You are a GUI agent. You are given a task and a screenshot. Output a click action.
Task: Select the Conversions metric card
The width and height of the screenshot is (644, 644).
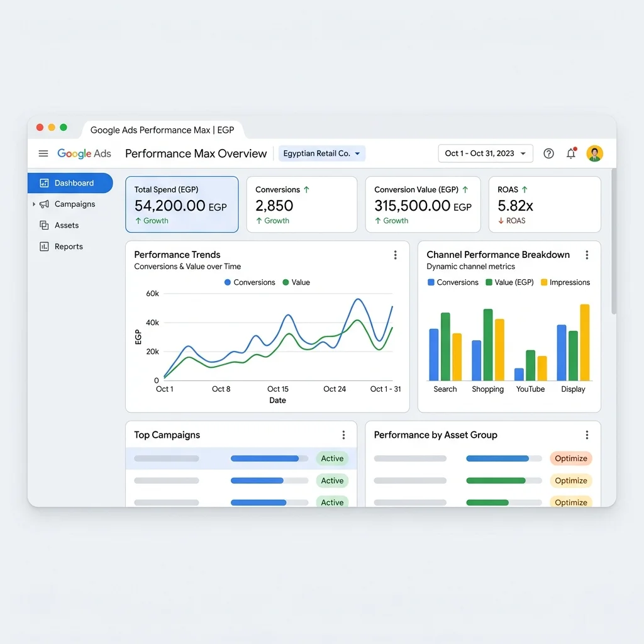click(302, 204)
